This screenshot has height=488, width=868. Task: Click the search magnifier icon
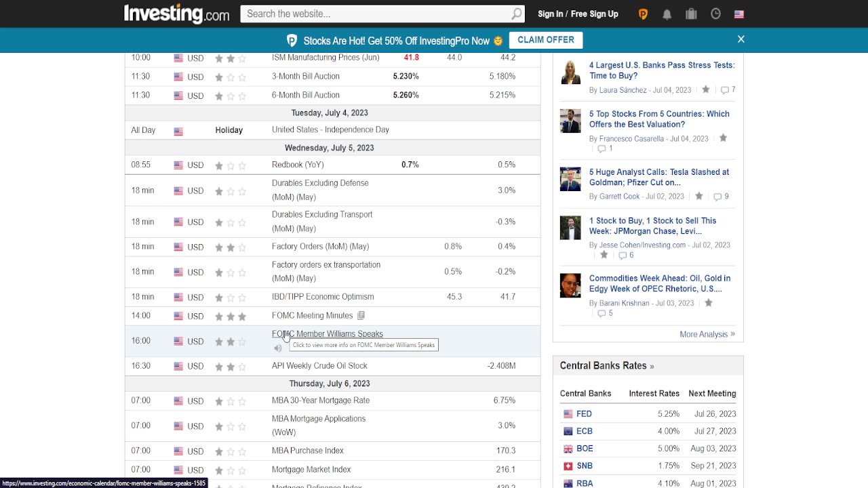click(517, 14)
